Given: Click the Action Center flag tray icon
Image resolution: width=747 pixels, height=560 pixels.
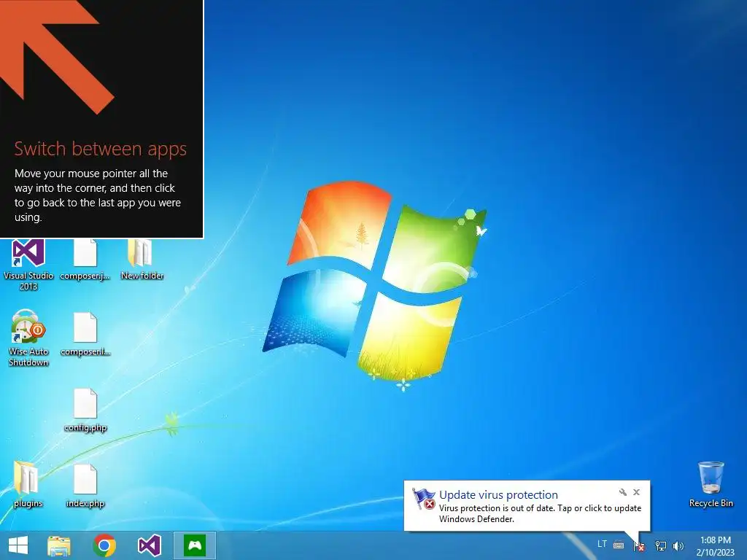Looking at the screenshot, I should tap(639, 545).
